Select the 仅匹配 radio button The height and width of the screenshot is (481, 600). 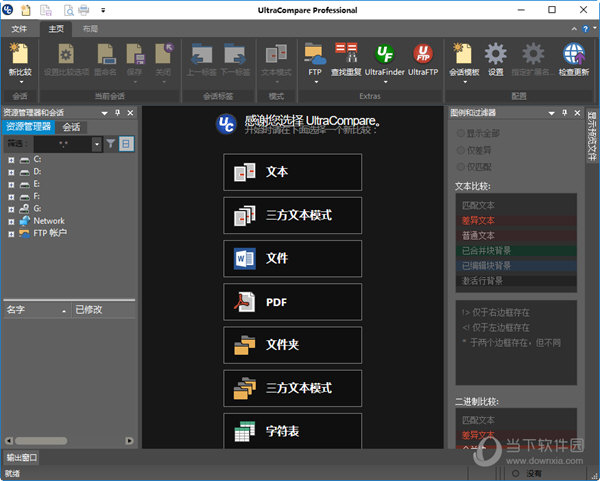(x=460, y=167)
